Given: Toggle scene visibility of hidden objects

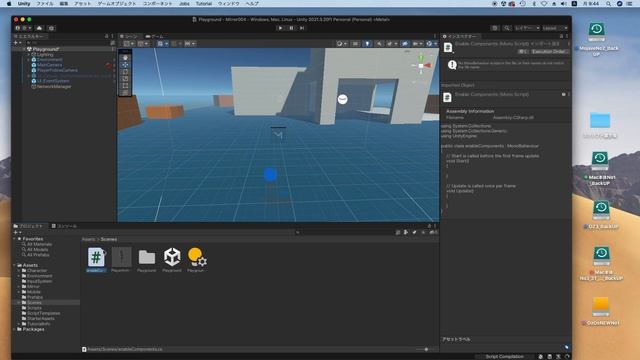Looking at the screenshot, I should point(404,43).
